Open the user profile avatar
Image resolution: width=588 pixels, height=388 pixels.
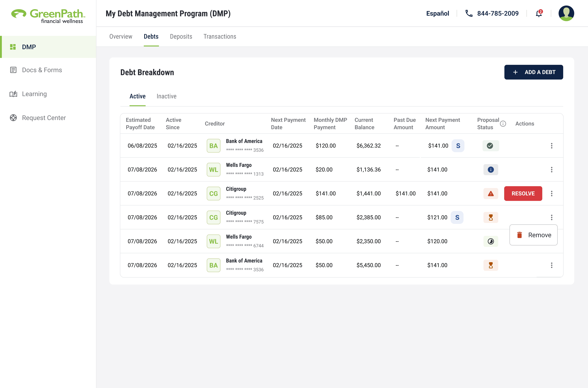click(566, 13)
